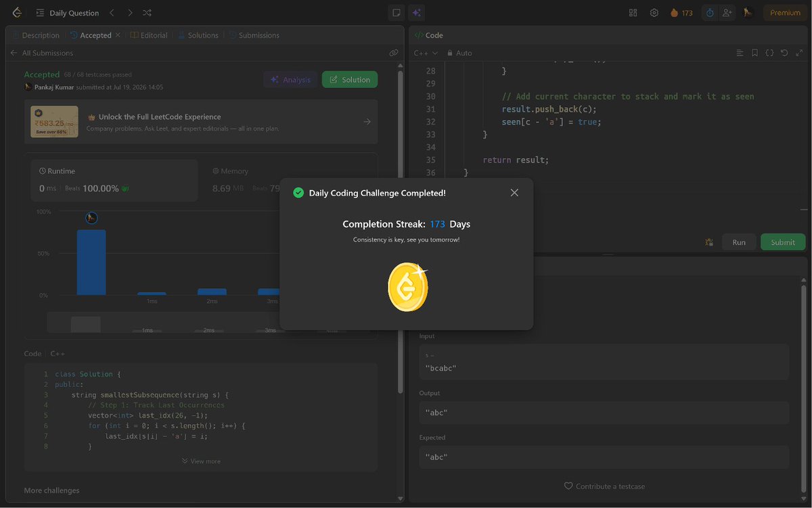Go back to All Submissions
This screenshot has height=508, width=812.
click(x=42, y=53)
